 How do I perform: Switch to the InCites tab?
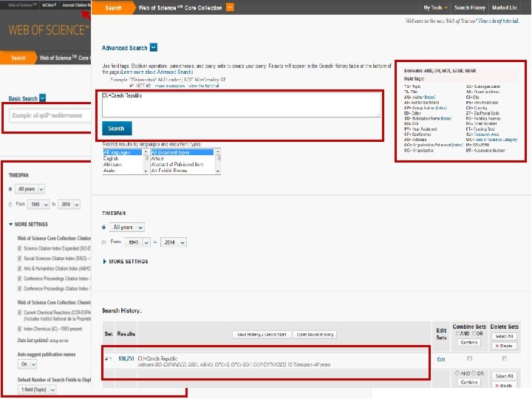[x=50, y=5]
